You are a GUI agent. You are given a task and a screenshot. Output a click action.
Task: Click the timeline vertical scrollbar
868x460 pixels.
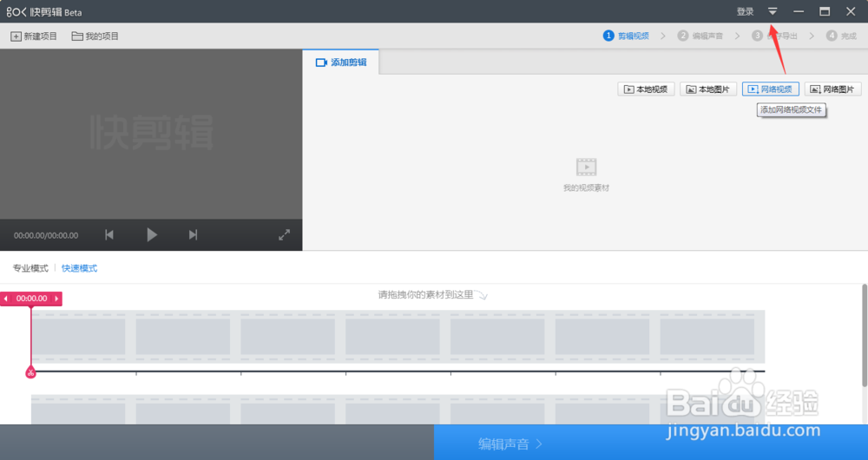tap(865, 335)
